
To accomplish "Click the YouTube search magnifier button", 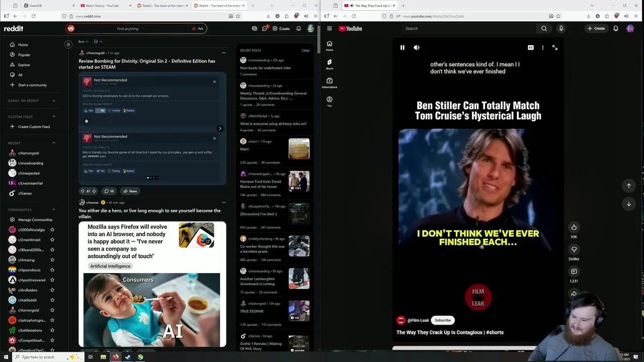I will point(544,28).
